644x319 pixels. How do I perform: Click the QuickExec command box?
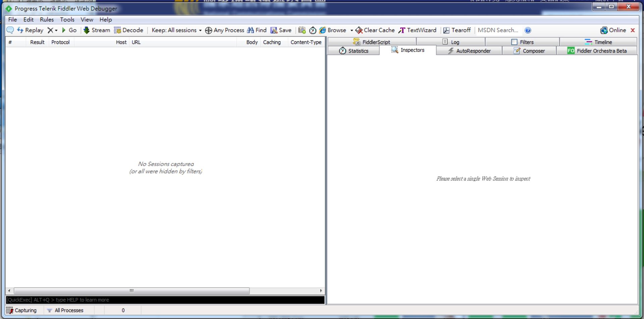click(x=165, y=300)
